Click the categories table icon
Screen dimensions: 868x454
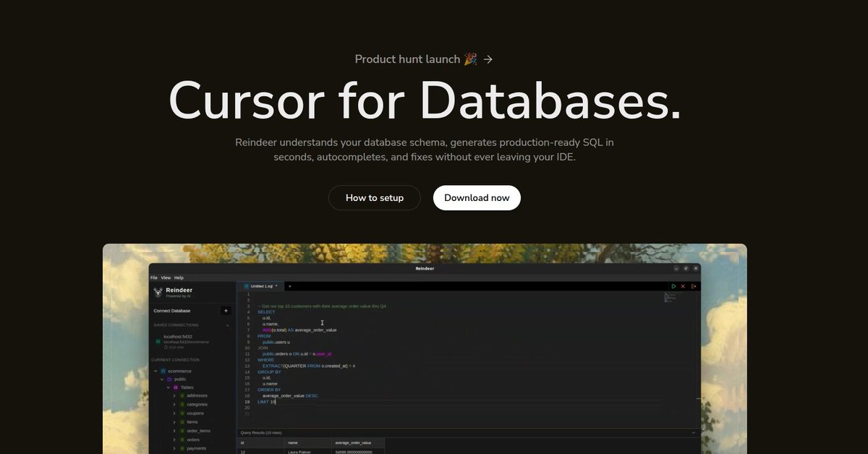(x=182, y=404)
